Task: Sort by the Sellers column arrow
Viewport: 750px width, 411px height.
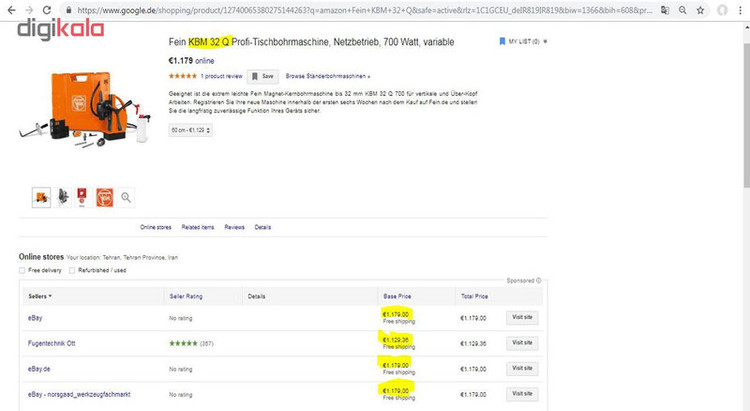Action: (x=50, y=297)
